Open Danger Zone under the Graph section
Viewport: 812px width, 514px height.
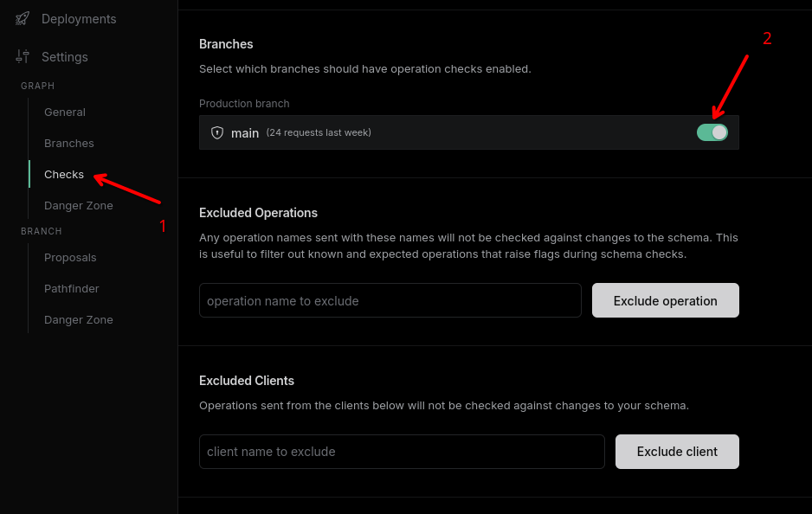click(79, 205)
